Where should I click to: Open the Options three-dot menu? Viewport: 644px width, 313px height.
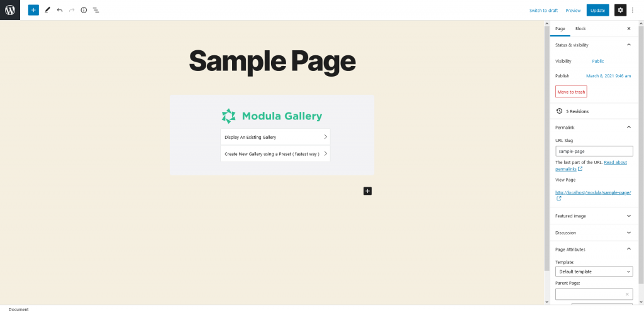pyautogui.click(x=633, y=10)
